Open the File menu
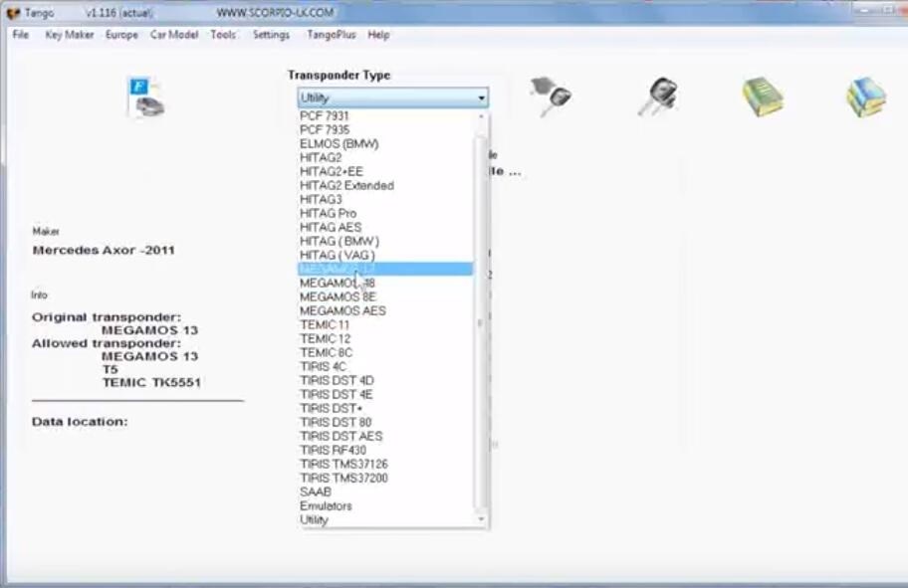This screenshot has width=908, height=588. tap(20, 35)
